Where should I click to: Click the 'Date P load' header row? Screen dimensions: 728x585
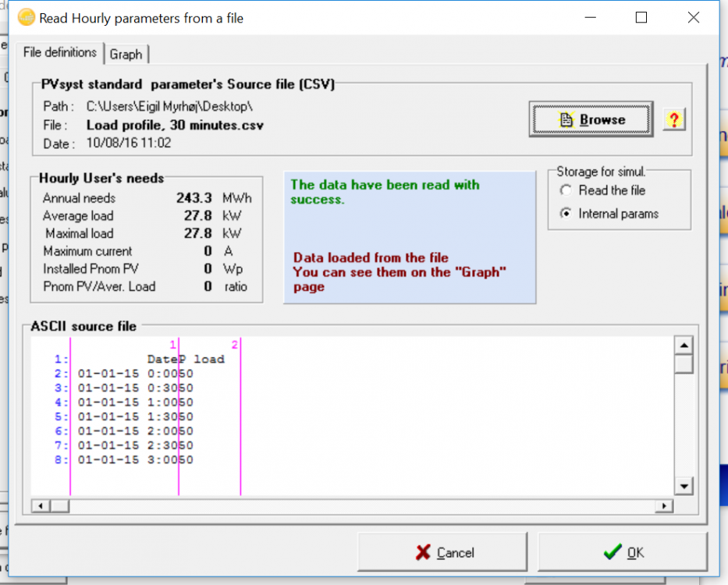(186, 360)
